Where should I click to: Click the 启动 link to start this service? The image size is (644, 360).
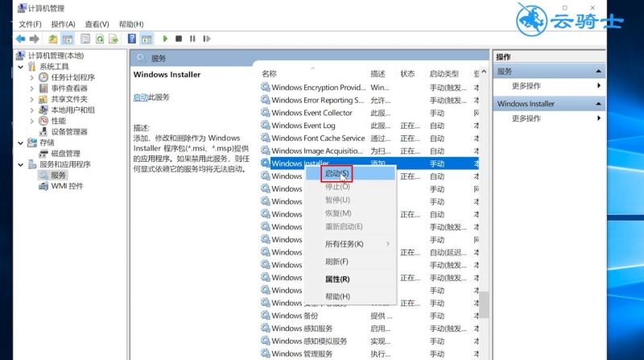pyautogui.click(x=140, y=97)
